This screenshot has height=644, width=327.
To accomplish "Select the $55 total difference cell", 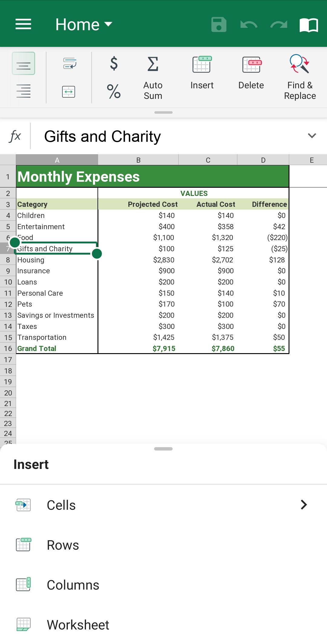I will pyautogui.click(x=263, y=349).
